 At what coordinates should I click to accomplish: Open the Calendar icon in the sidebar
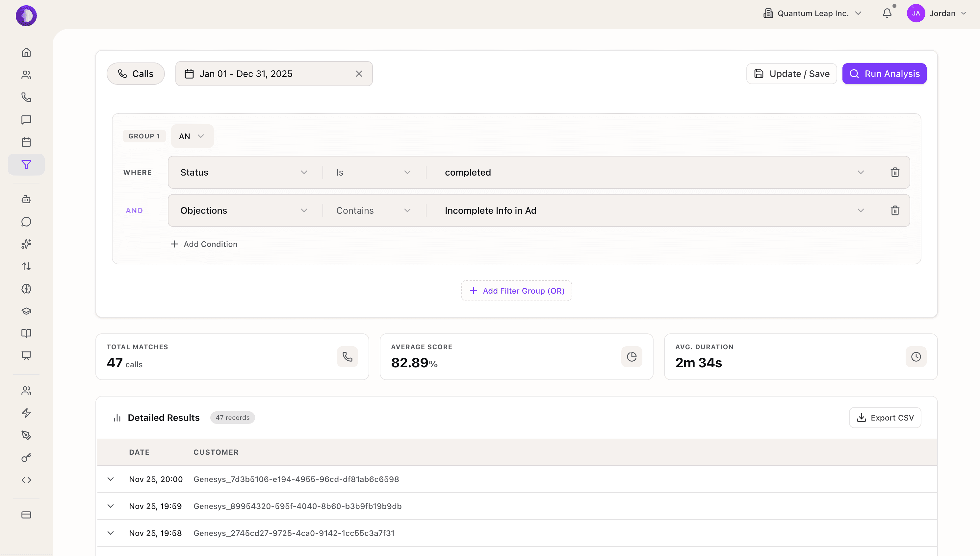point(26,142)
